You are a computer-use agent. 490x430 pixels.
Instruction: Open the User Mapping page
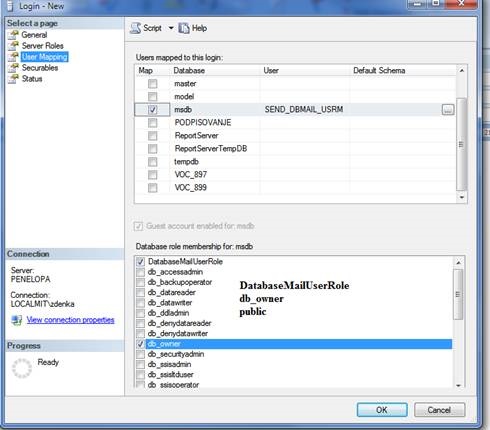44,57
